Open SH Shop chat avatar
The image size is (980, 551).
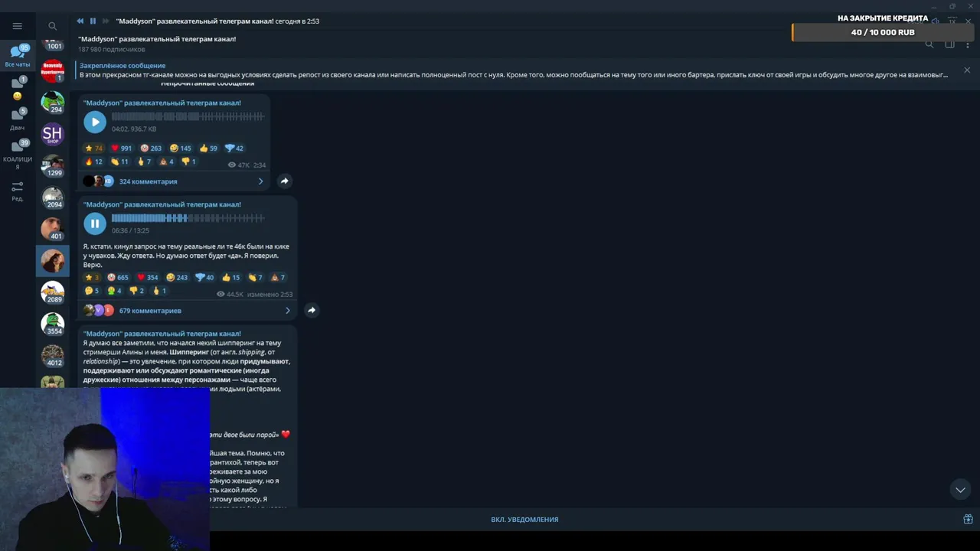point(53,135)
